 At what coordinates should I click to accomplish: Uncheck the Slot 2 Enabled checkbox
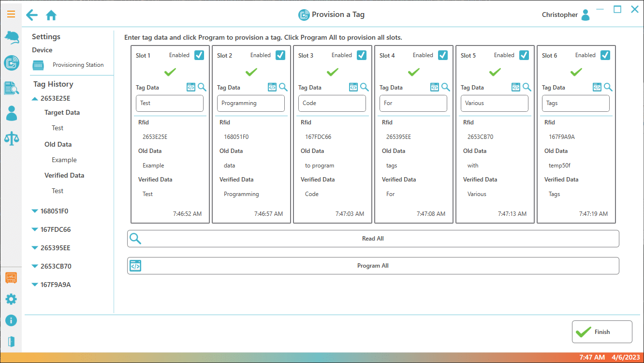pyautogui.click(x=280, y=55)
